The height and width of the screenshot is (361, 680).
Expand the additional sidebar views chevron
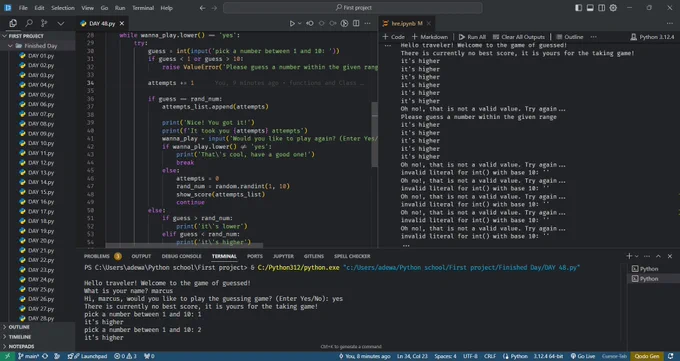[x=60, y=23]
